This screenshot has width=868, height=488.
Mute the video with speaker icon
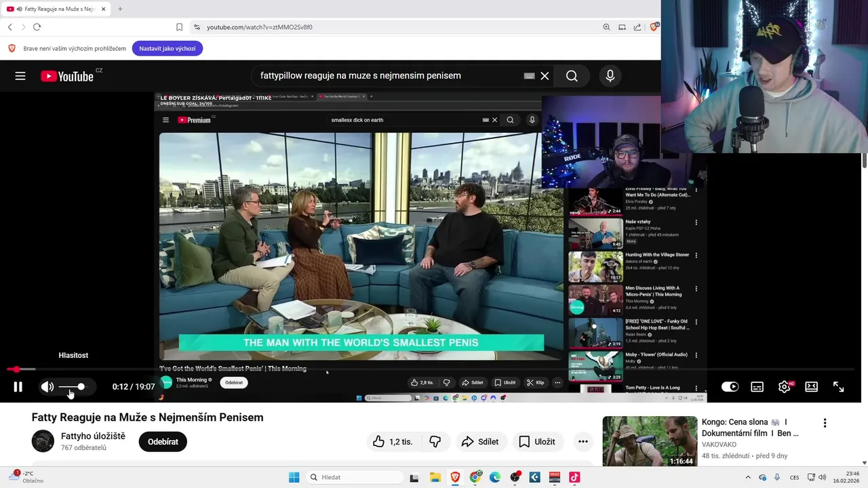(x=47, y=386)
